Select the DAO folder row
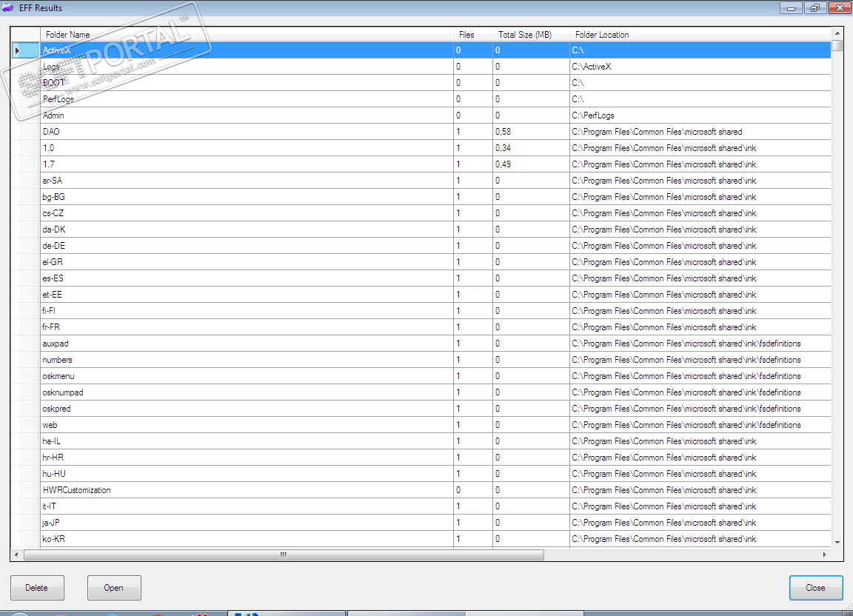The width and height of the screenshot is (853, 616). pos(421,132)
